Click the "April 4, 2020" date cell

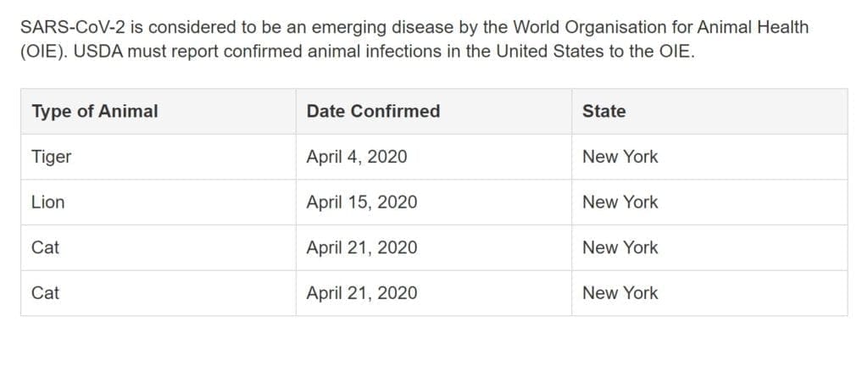click(x=434, y=157)
